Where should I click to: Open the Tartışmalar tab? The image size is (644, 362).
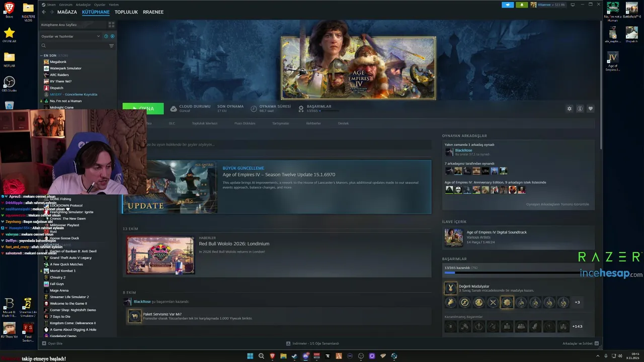[281, 123]
